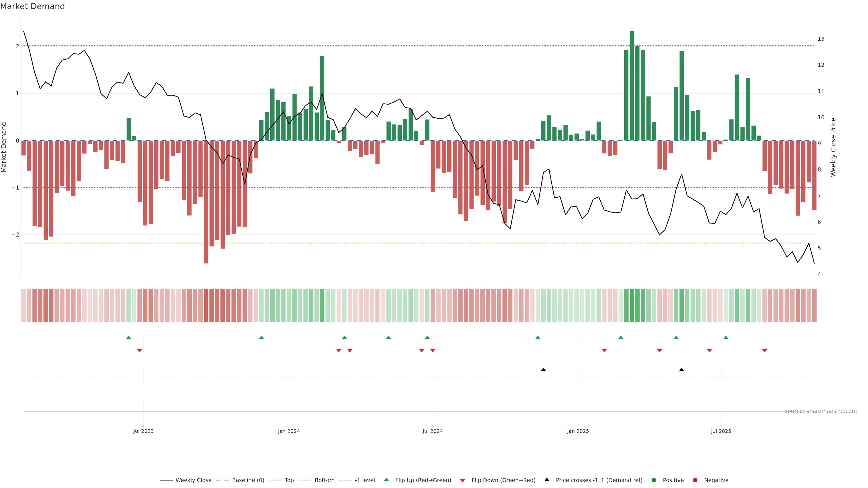Click the red Flip Down legend triangle
The height and width of the screenshot is (488, 868).
(463, 480)
